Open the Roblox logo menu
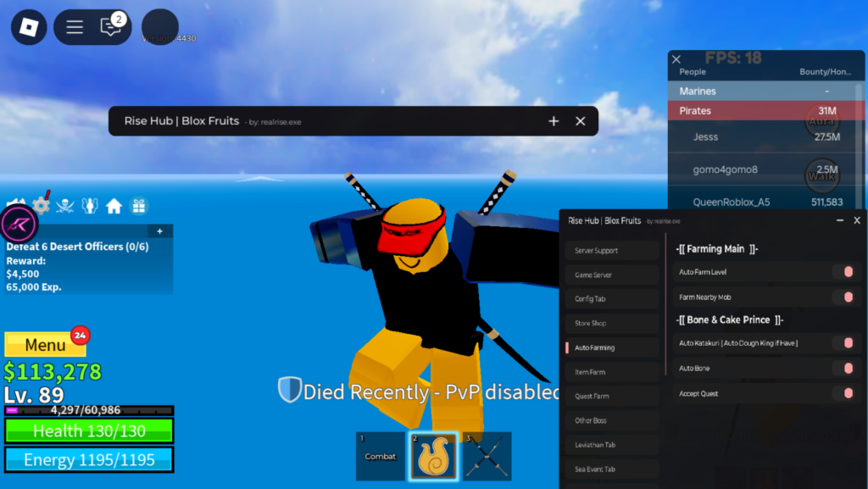The image size is (868, 489). tap(29, 27)
